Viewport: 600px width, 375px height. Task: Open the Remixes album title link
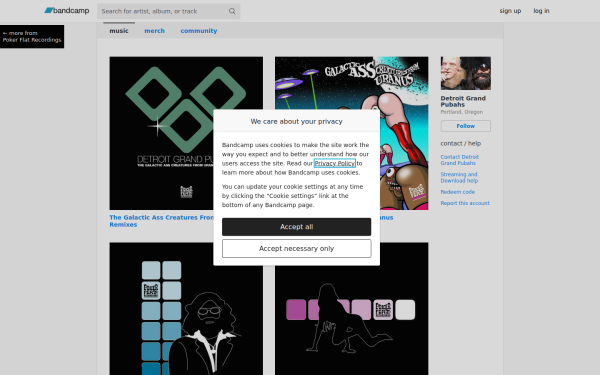click(161, 221)
